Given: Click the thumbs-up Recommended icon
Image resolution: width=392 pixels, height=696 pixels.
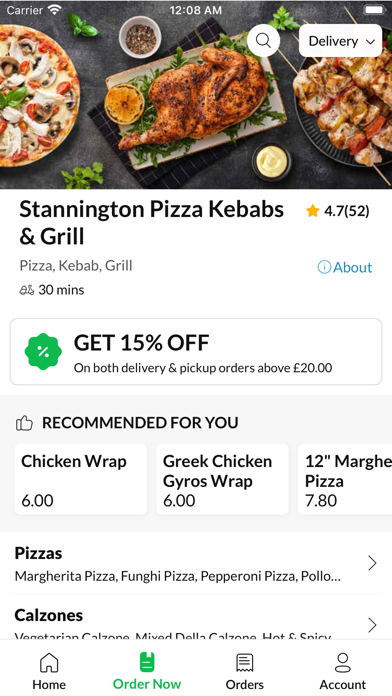Looking at the screenshot, I should [x=24, y=423].
